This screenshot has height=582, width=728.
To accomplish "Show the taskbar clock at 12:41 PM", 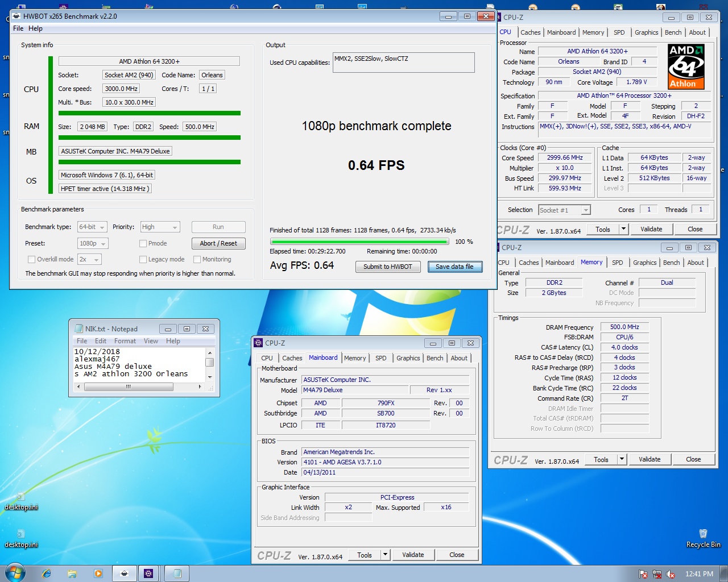I will (699, 574).
